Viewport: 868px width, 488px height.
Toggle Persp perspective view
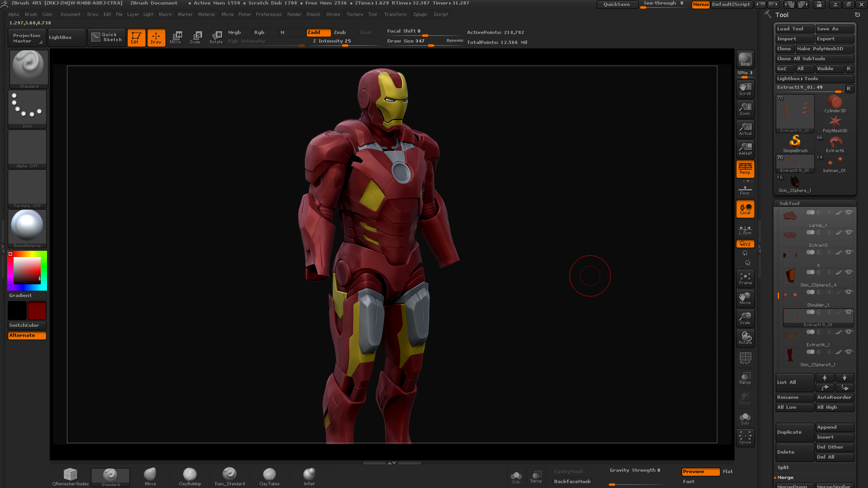[745, 169]
